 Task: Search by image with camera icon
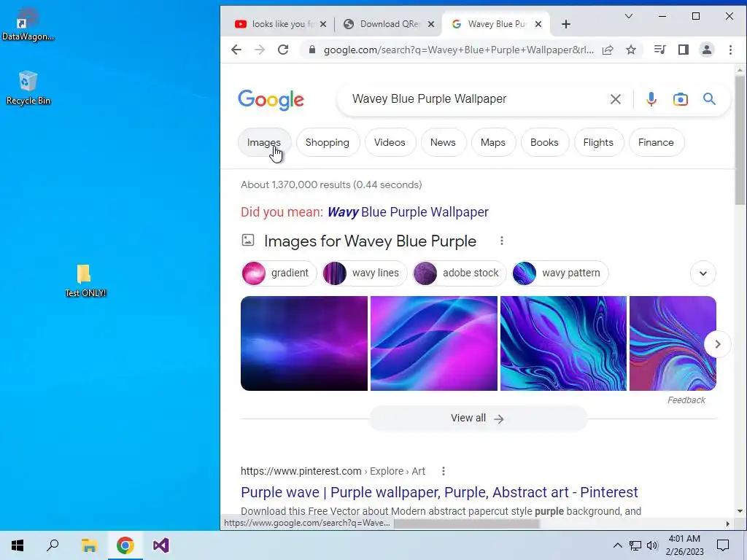click(681, 99)
